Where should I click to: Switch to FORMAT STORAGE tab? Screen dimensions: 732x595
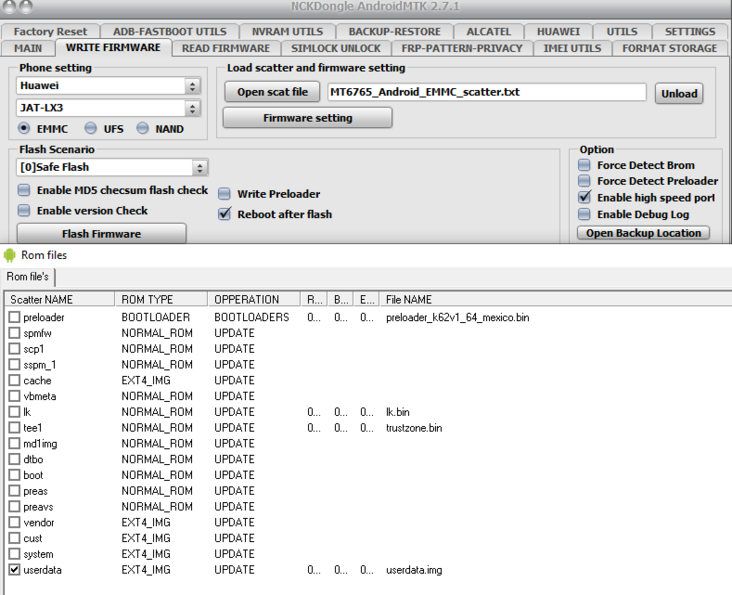[x=669, y=48]
